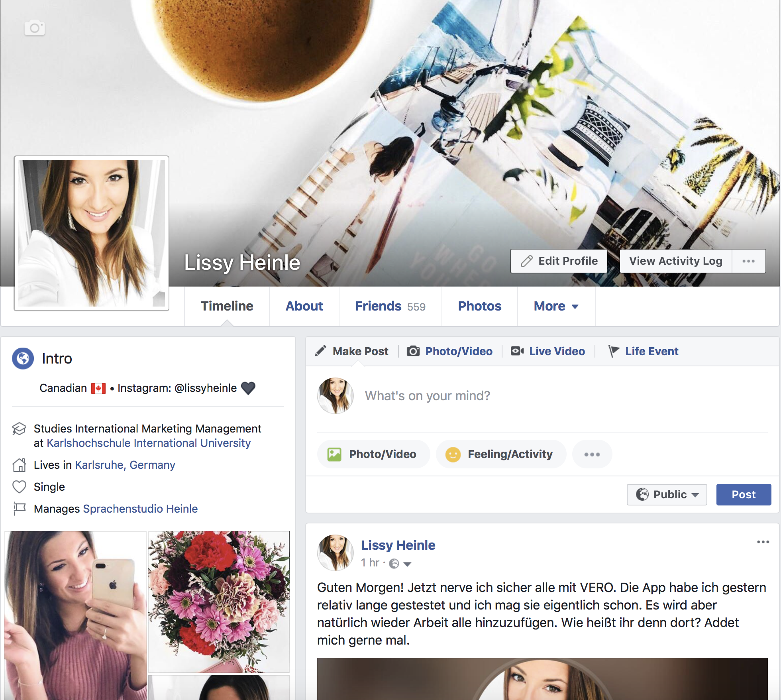Screen dimensions: 781x700
Task: Click View Activity Log button
Action: tap(676, 261)
